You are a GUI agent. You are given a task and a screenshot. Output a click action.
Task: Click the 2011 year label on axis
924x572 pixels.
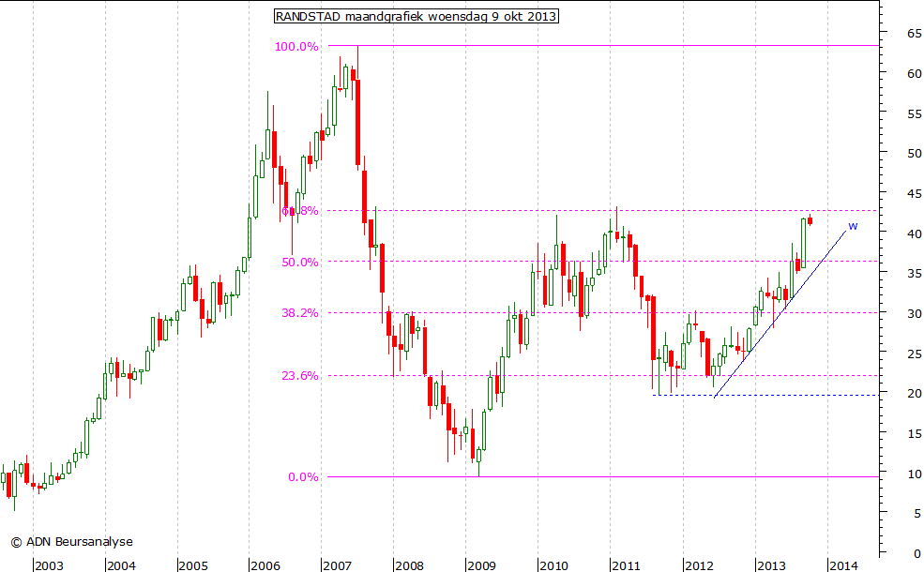626,566
